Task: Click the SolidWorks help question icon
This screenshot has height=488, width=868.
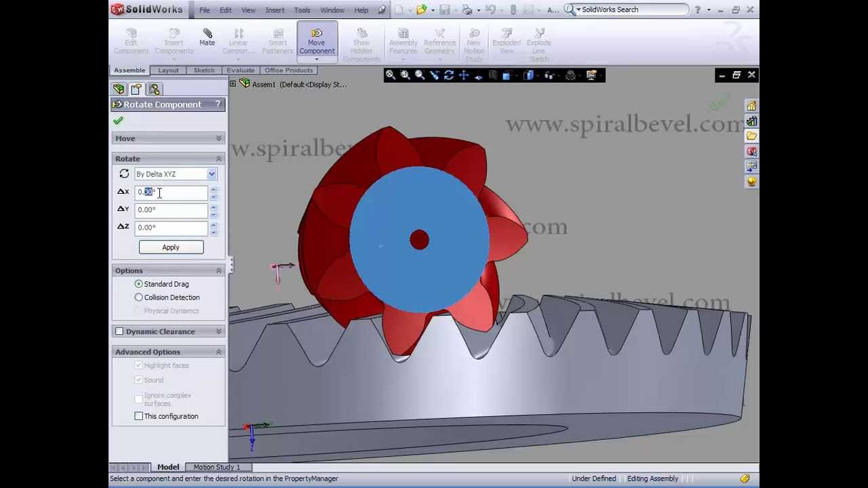Action: pyautogui.click(x=697, y=9)
